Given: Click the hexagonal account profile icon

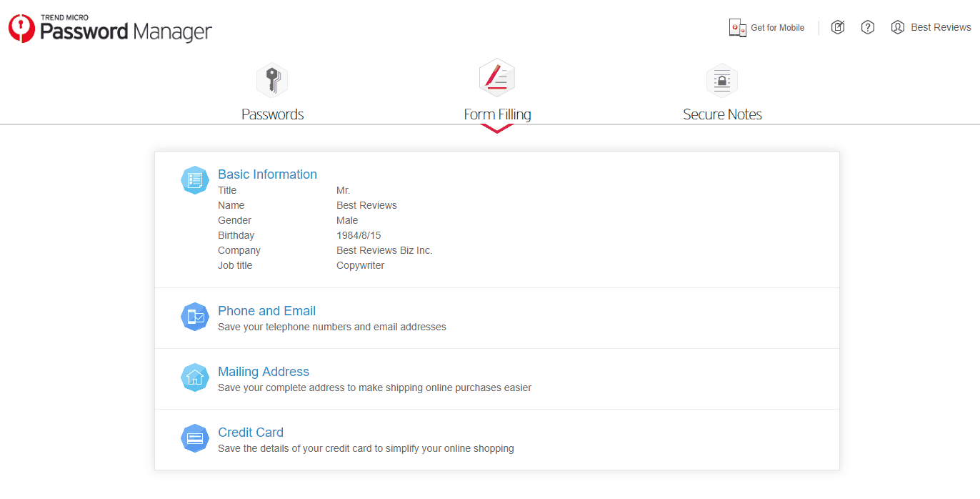Looking at the screenshot, I should pos(897,26).
